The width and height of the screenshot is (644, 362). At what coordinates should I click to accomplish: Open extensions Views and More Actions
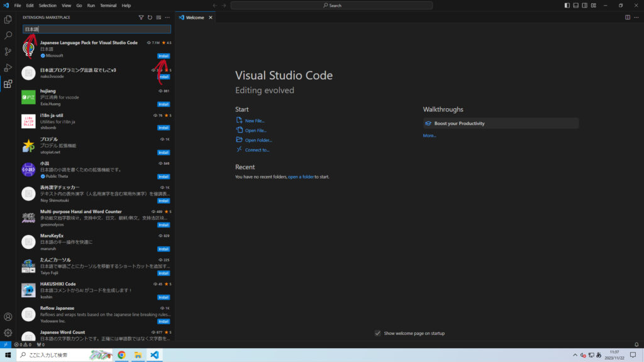tap(167, 18)
